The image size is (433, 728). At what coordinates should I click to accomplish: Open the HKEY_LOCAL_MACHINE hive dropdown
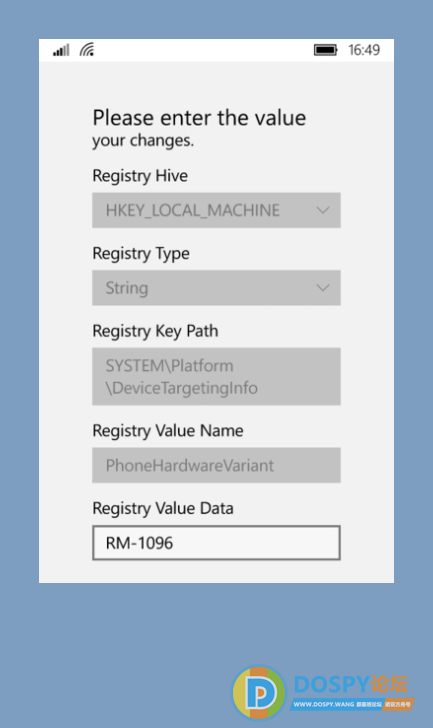216,210
